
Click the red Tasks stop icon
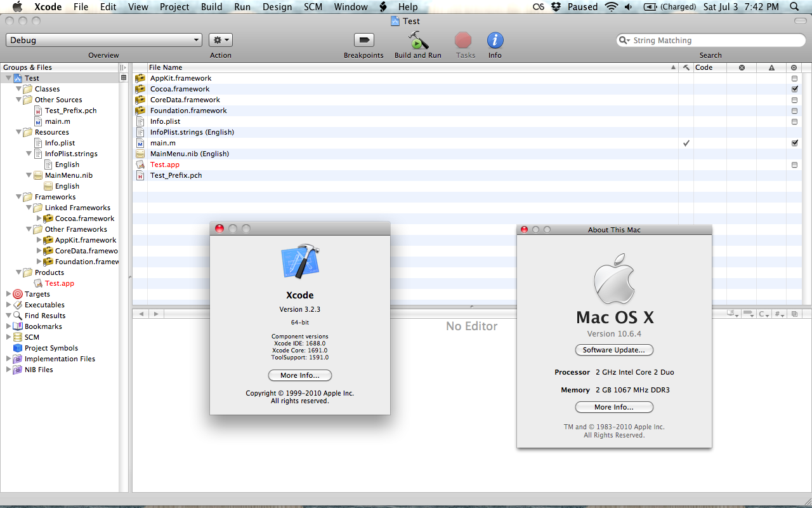coord(463,40)
